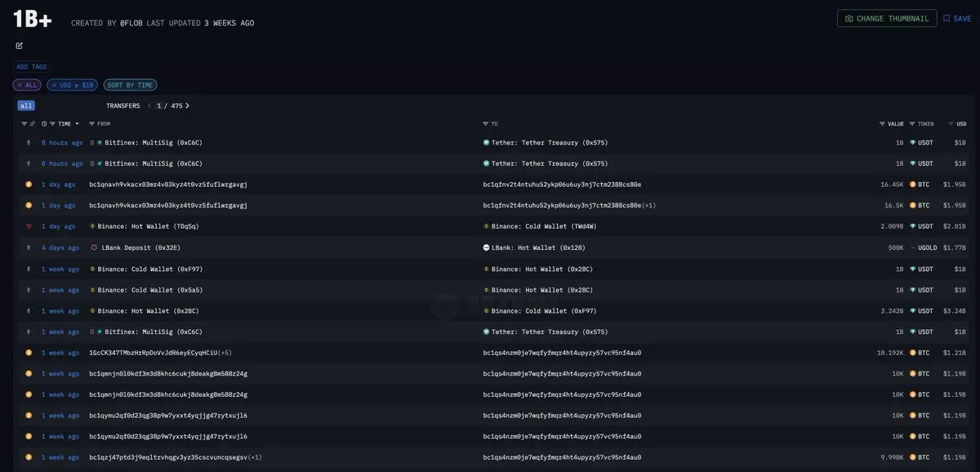Click the Tron chain icon on the TDqSq row

click(x=29, y=226)
